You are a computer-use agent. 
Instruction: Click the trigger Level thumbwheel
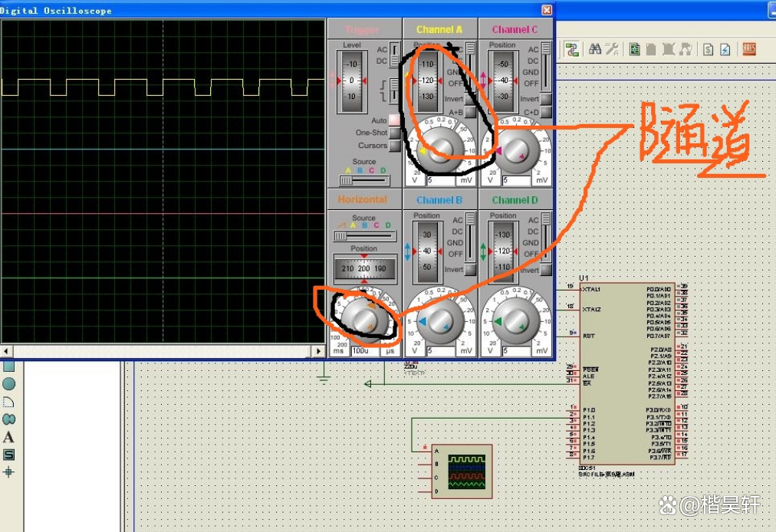pyautogui.click(x=351, y=81)
